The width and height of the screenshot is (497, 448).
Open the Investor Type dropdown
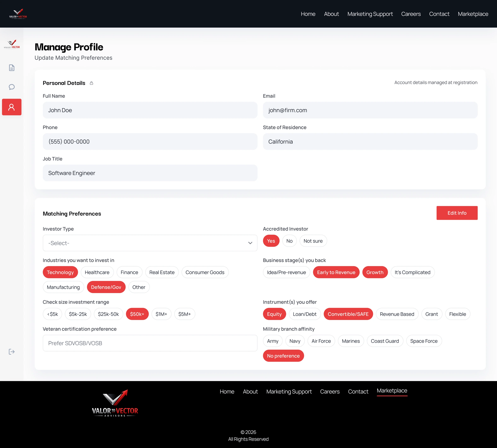tap(150, 243)
